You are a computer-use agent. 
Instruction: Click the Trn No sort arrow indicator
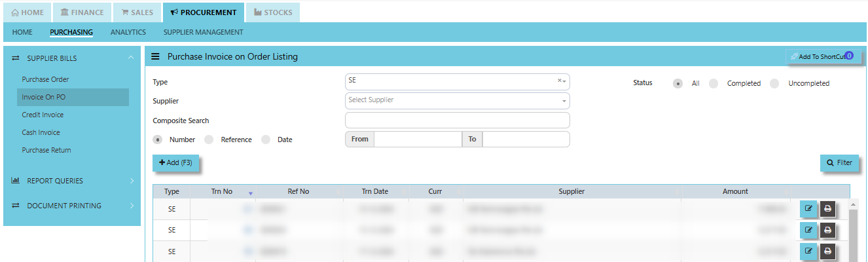tap(250, 194)
